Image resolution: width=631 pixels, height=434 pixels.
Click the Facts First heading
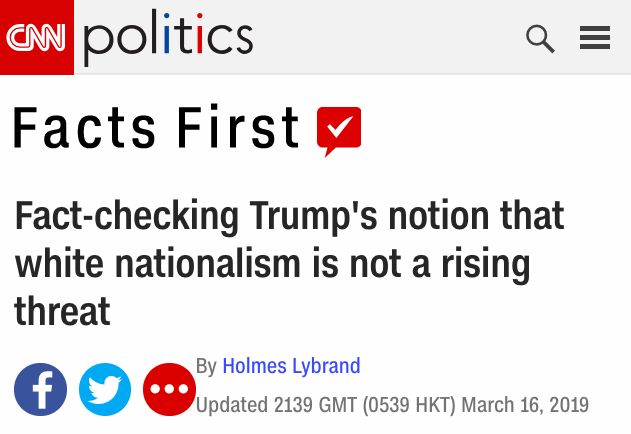157,129
